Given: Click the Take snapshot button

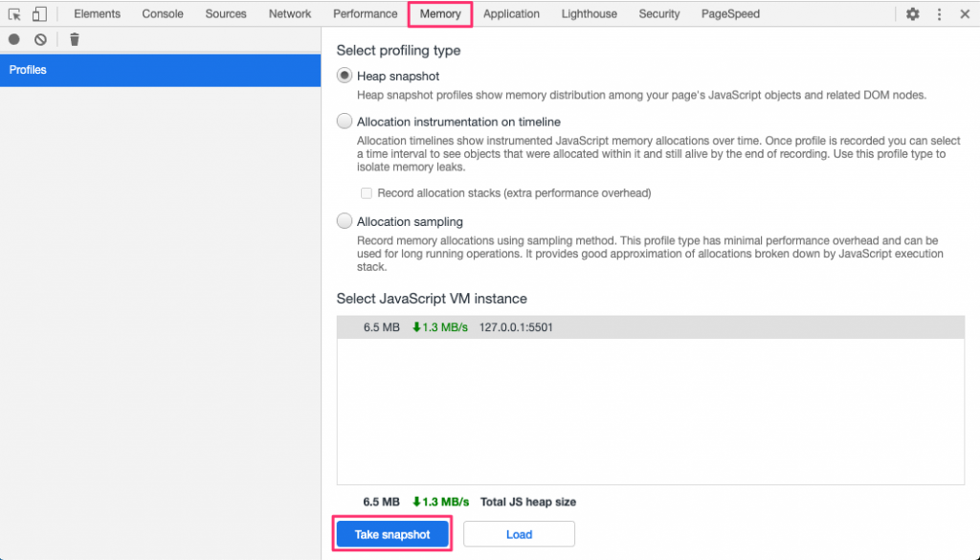Looking at the screenshot, I should (392, 534).
